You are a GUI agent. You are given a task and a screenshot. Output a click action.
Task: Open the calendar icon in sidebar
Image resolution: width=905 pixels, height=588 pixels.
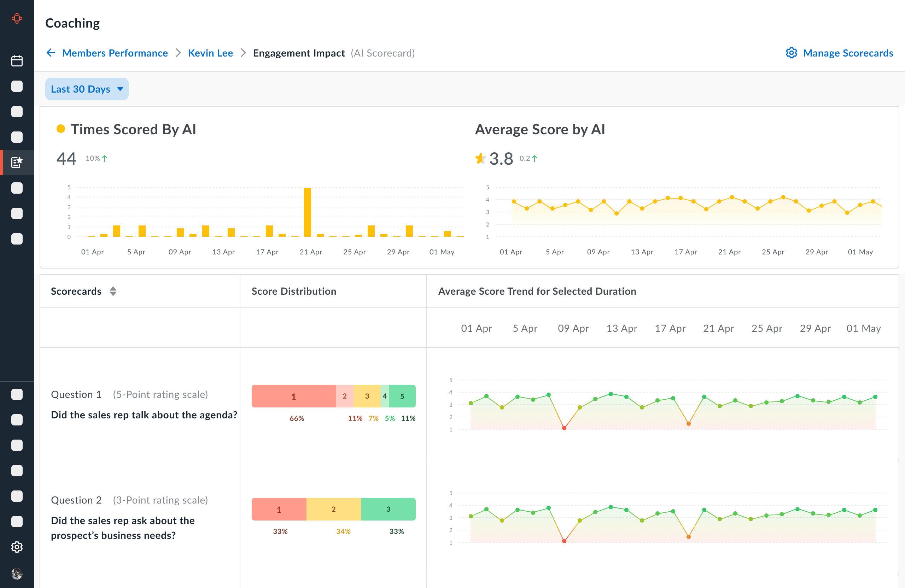point(17,61)
